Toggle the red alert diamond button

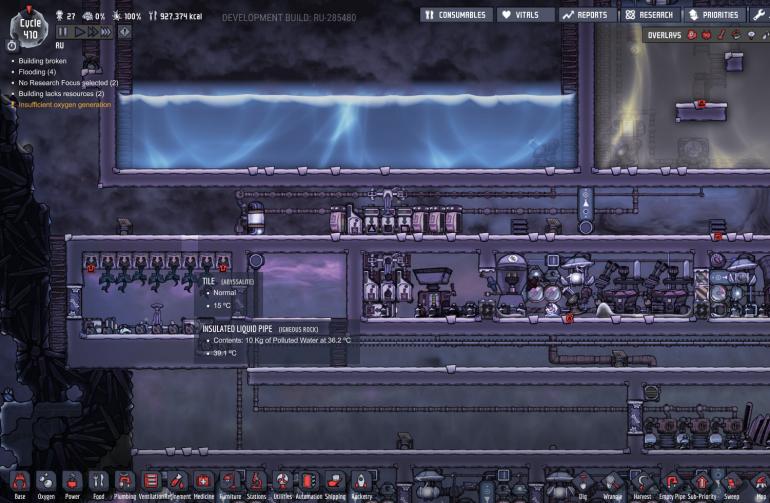pos(125,32)
